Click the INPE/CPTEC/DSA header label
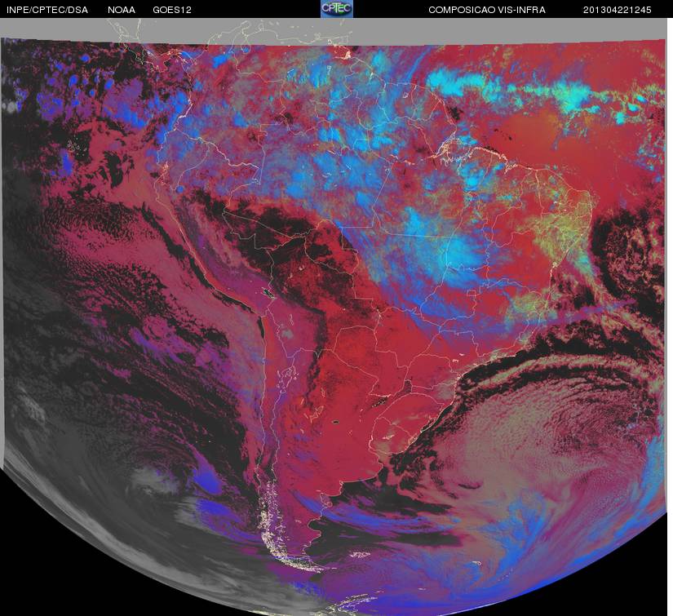This screenshot has width=673, height=616. tap(47, 10)
